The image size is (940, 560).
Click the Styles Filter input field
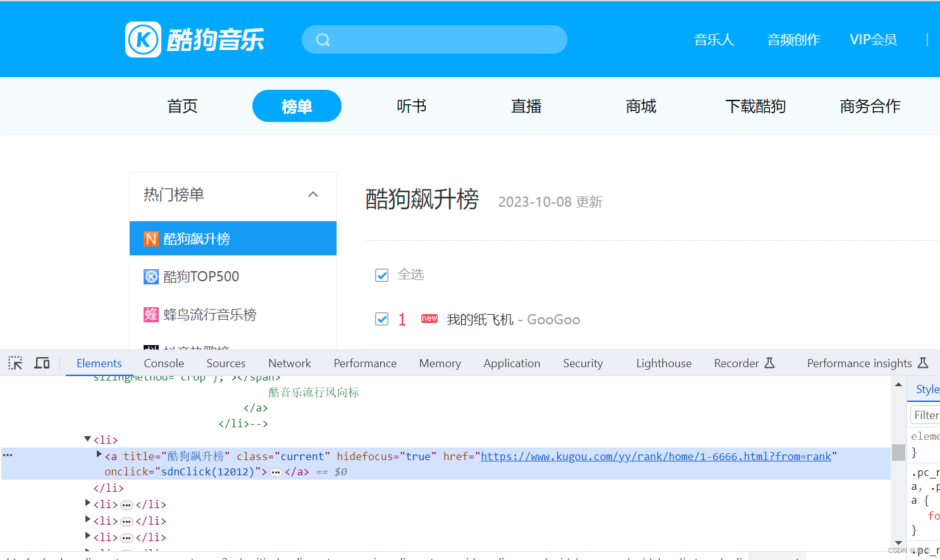[926, 415]
